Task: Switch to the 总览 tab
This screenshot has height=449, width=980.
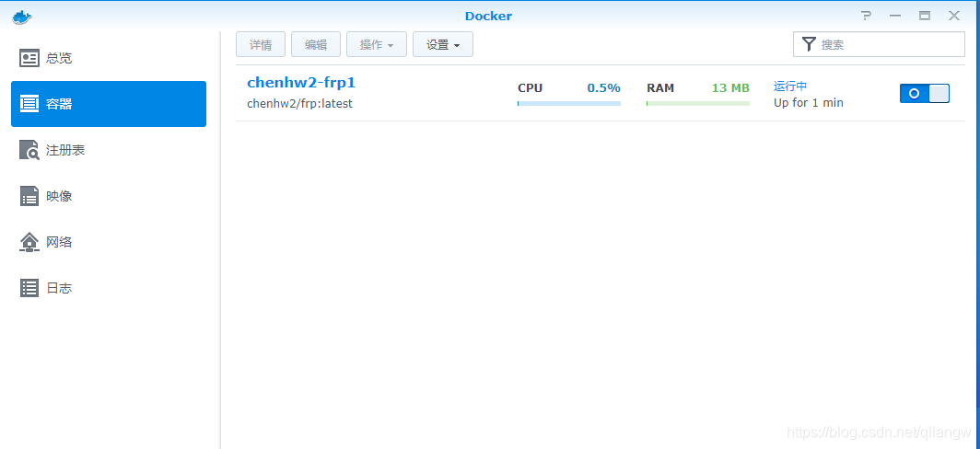Action: (x=109, y=58)
